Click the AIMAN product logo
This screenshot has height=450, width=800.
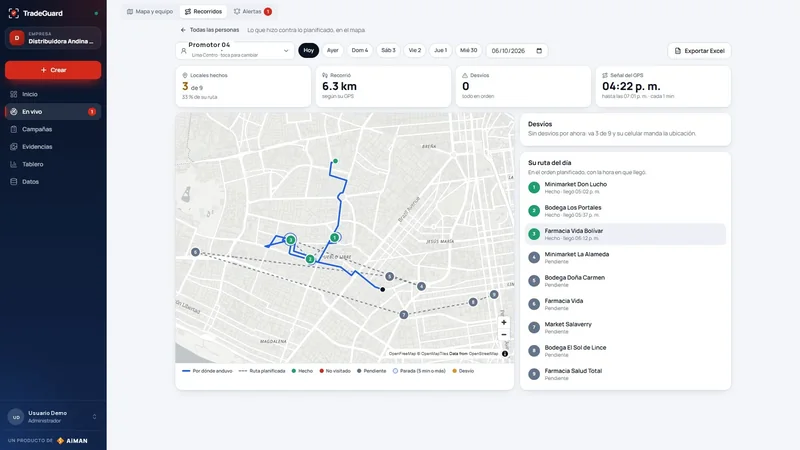point(72,441)
